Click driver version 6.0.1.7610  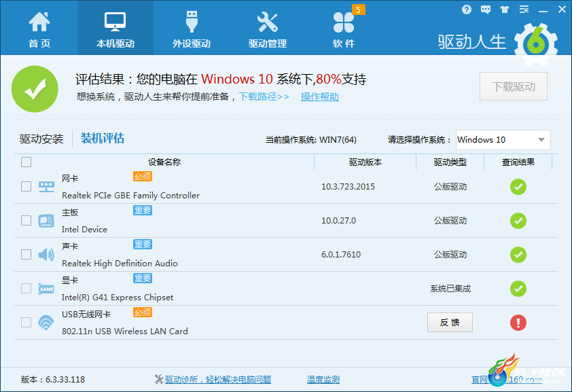[341, 255]
